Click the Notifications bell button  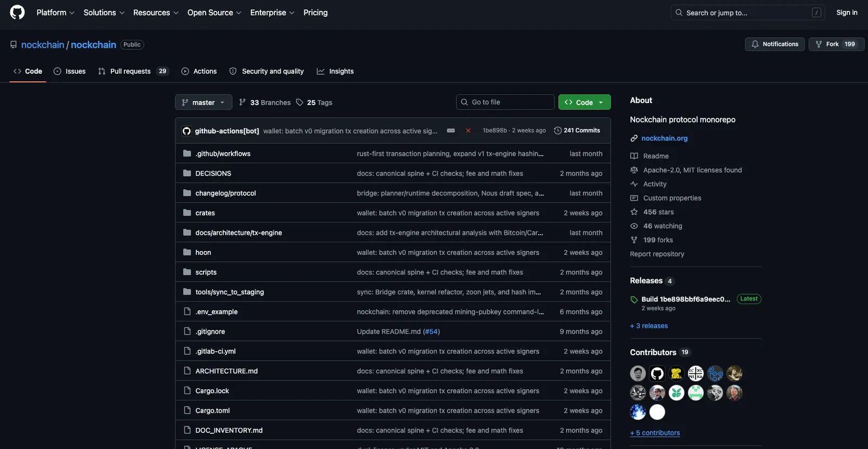[775, 44]
